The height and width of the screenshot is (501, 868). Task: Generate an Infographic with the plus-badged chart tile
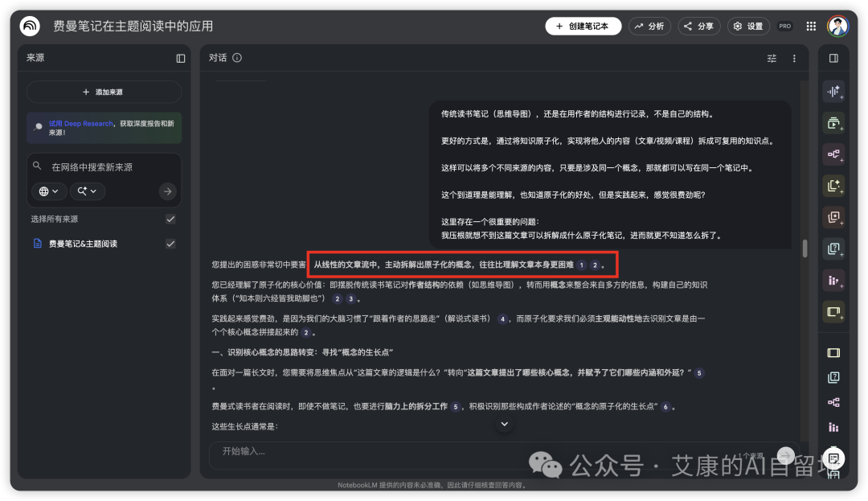point(833,280)
